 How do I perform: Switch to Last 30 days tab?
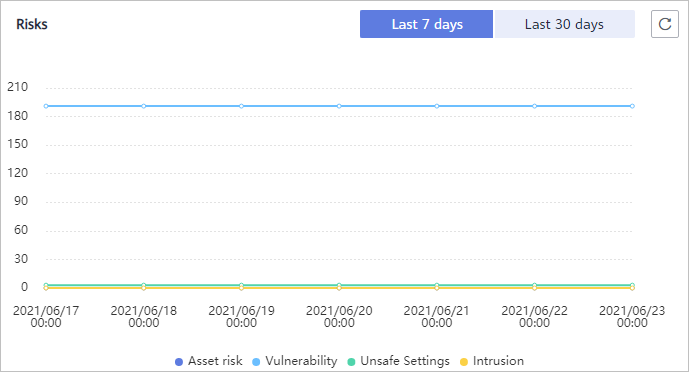[564, 24]
